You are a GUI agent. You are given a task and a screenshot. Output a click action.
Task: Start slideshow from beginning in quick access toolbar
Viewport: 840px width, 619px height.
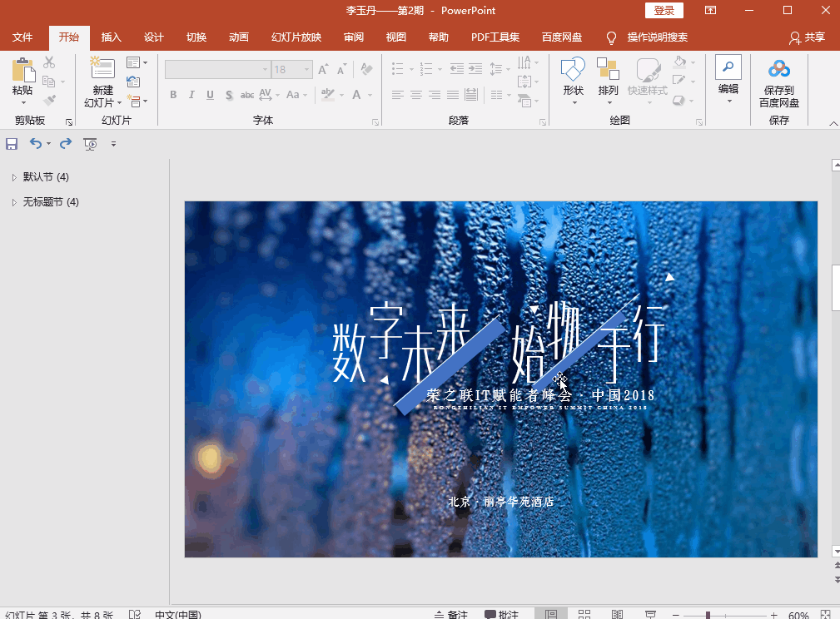tap(90, 143)
